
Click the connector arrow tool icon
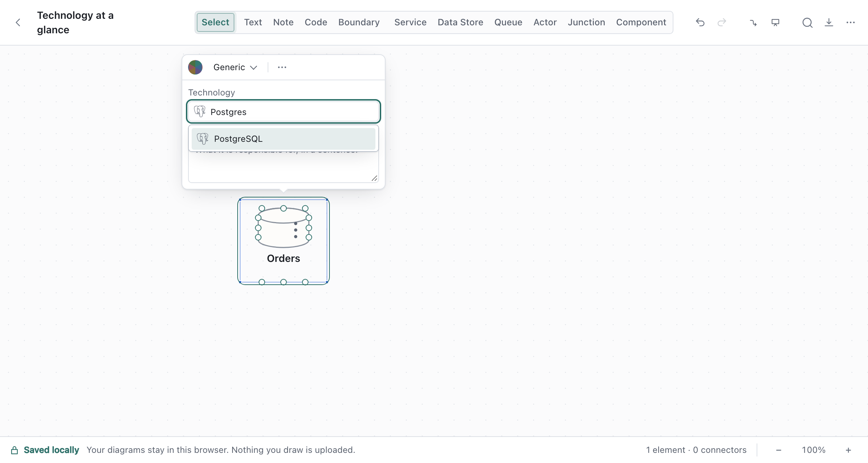click(x=753, y=23)
